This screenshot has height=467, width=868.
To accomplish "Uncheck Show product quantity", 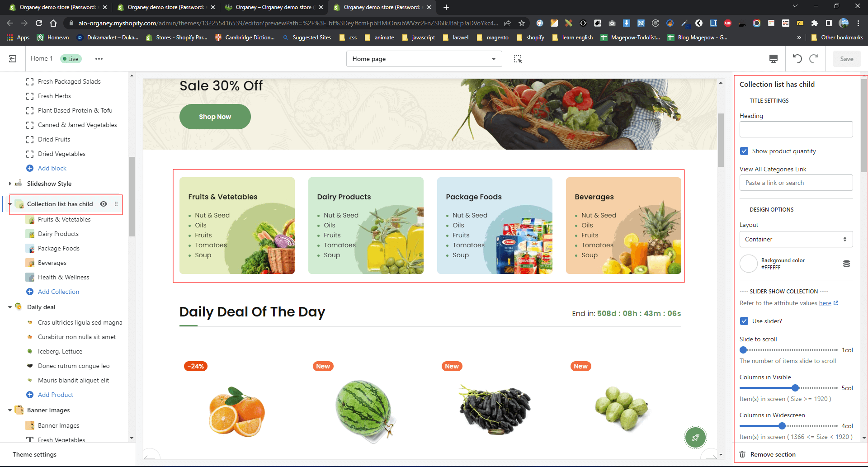I will tap(744, 151).
